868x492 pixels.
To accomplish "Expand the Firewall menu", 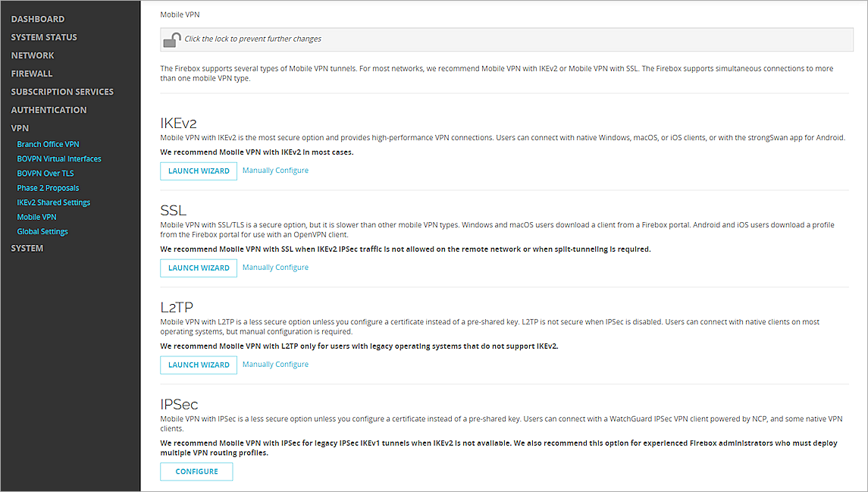I will [x=32, y=74].
